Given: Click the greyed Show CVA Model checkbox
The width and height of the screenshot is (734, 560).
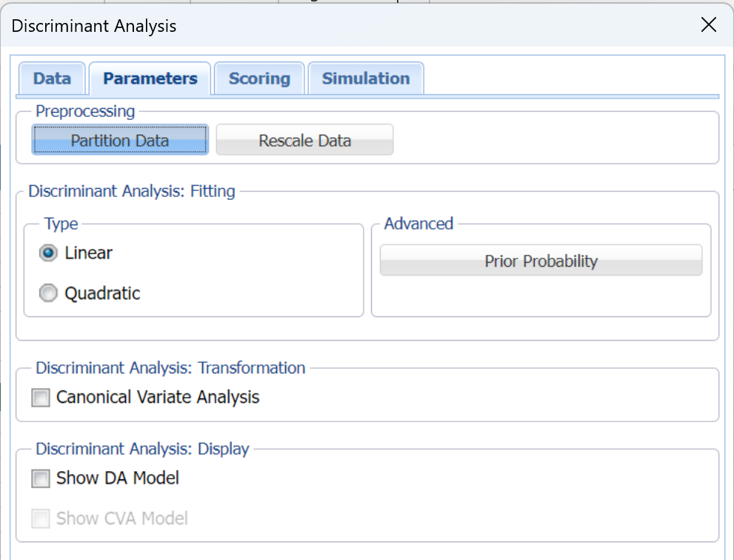Looking at the screenshot, I should pyautogui.click(x=41, y=519).
